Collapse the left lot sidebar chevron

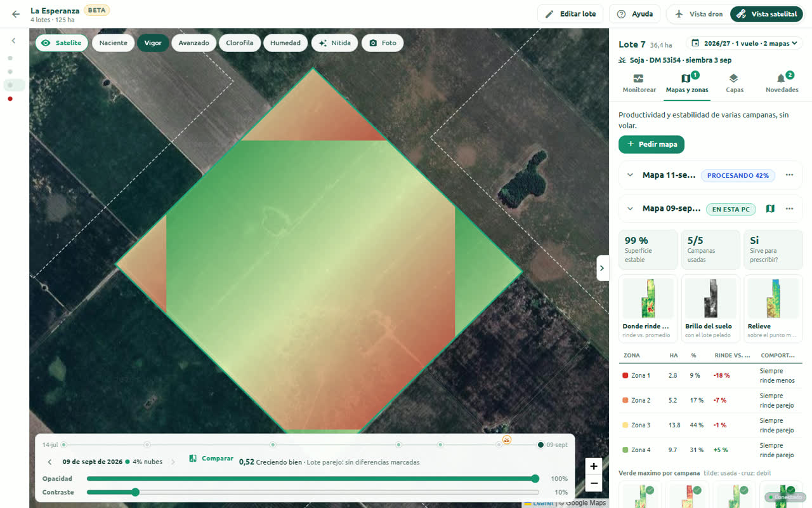pos(13,41)
